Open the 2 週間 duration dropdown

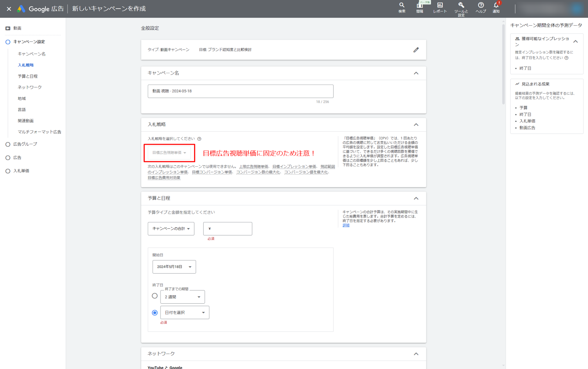click(183, 297)
